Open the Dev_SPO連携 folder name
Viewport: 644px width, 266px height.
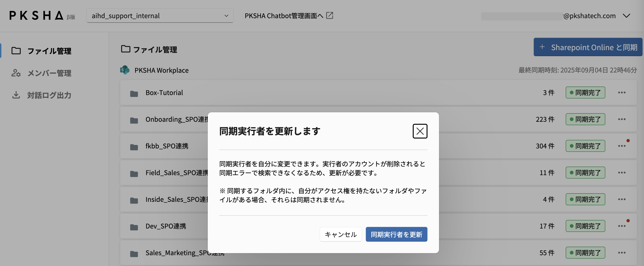point(166,226)
